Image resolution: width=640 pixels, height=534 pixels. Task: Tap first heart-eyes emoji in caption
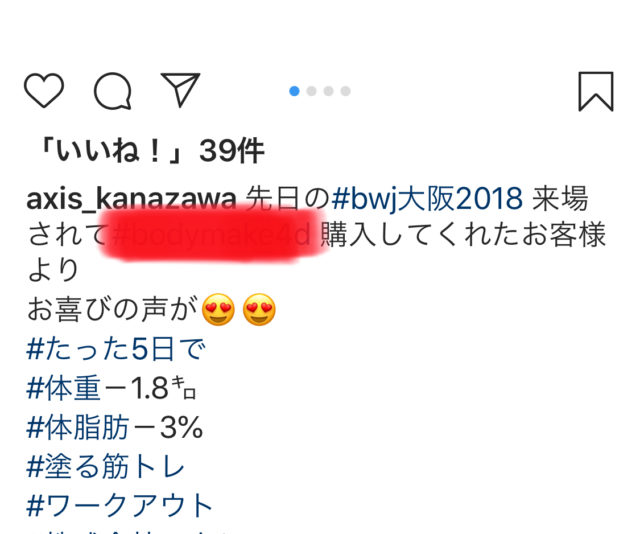[219, 309]
